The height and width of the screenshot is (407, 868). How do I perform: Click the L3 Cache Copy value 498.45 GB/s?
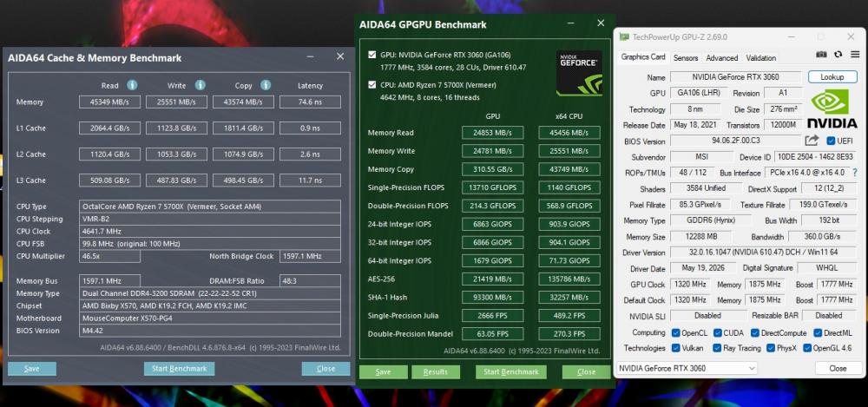tap(244, 180)
